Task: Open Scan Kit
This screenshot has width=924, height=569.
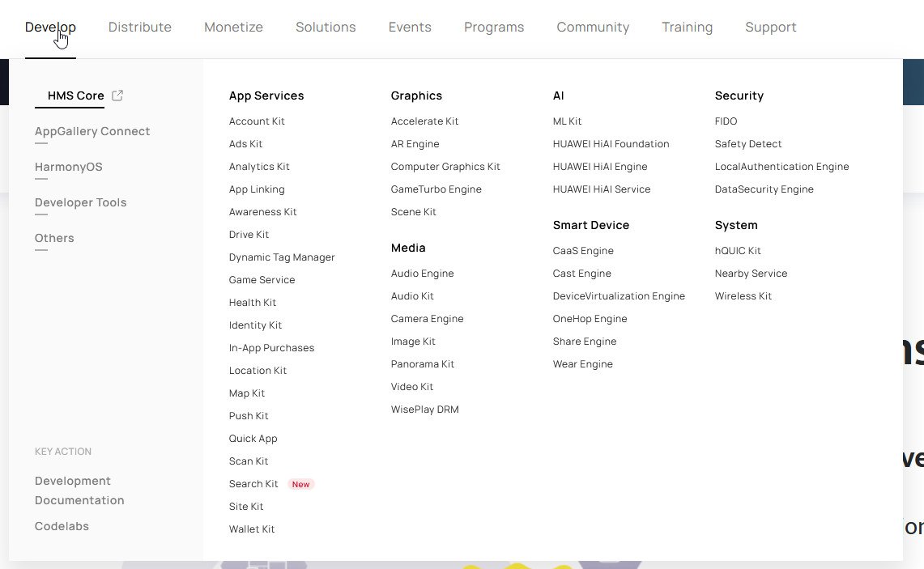Action: pos(248,461)
